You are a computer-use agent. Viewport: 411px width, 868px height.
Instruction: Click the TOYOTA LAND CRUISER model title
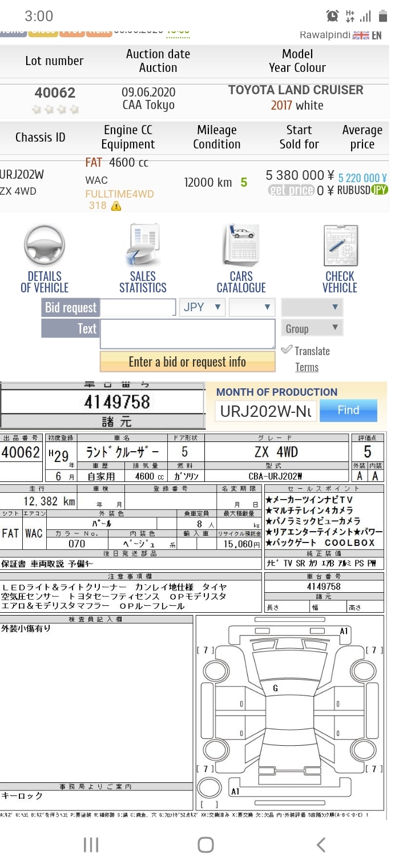click(296, 90)
